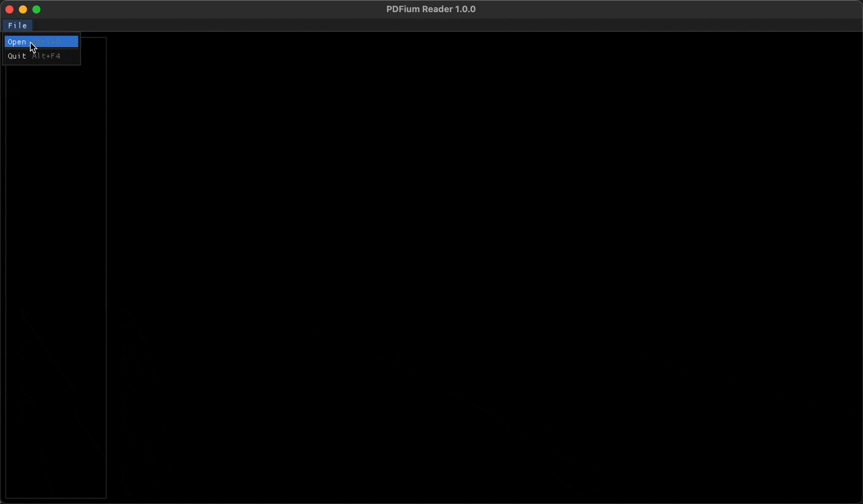Click the empty title bar right of title

pos(651,9)
